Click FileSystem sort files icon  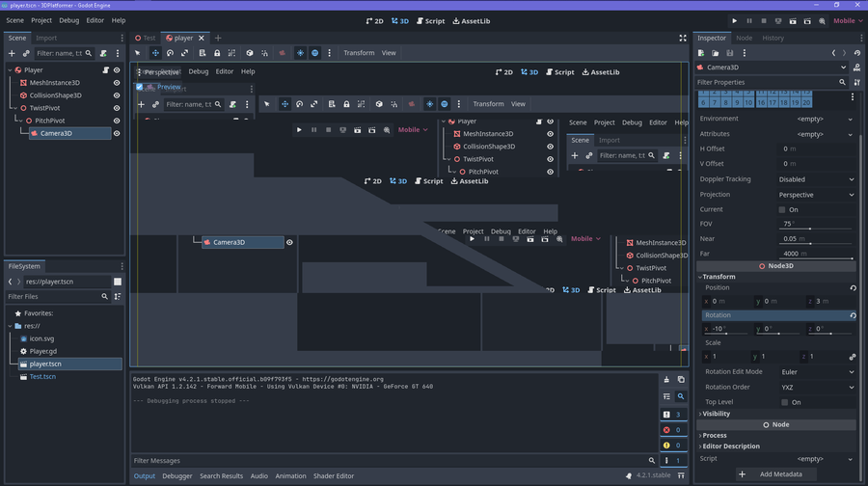(x=118, y=297)
